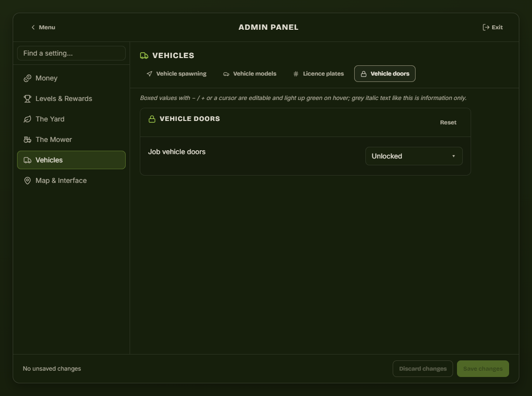The width and height of the screenshot is (532, 396).
Task: Click the hash icon on Licence plates tab
Action: pyautogui.click(x=296, y=74)
